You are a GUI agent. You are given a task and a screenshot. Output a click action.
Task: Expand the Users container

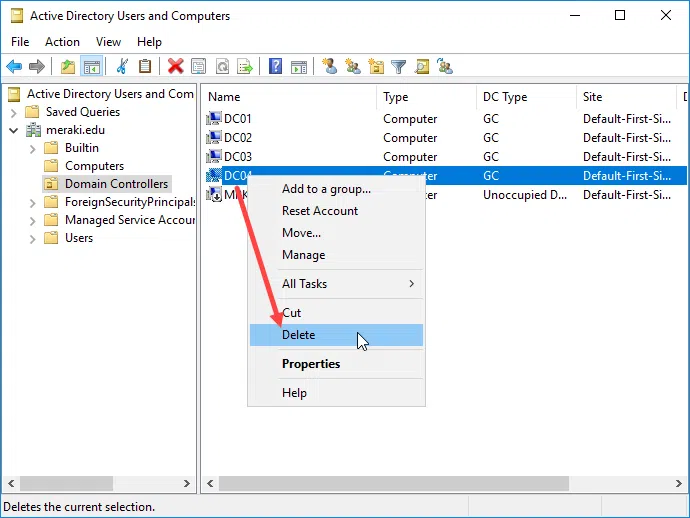click(x=33, y=239)
